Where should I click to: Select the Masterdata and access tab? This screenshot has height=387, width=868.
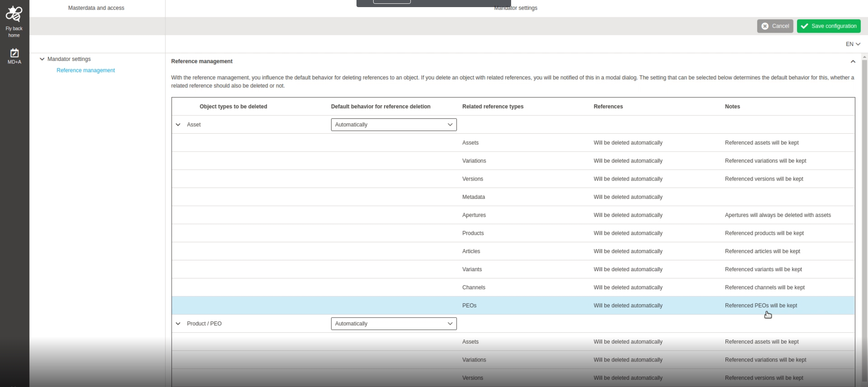pos(96,8)
